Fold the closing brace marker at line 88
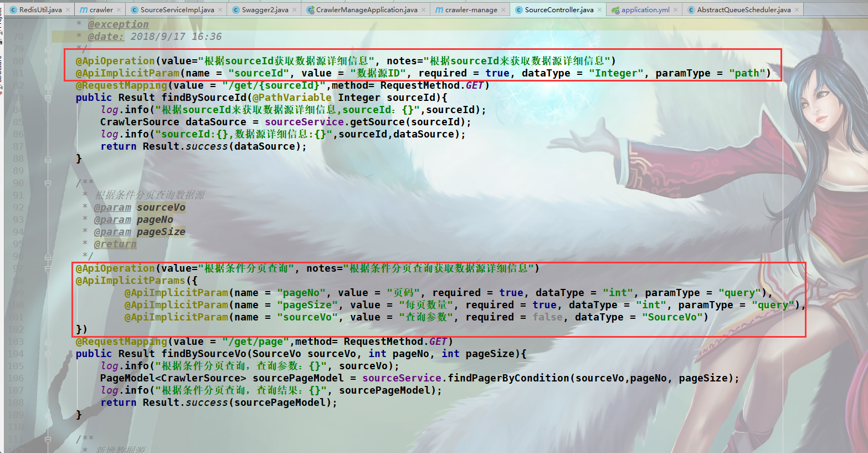Viewport: 868px width, 453px height. pyautogui.click(x=48, y=159)
